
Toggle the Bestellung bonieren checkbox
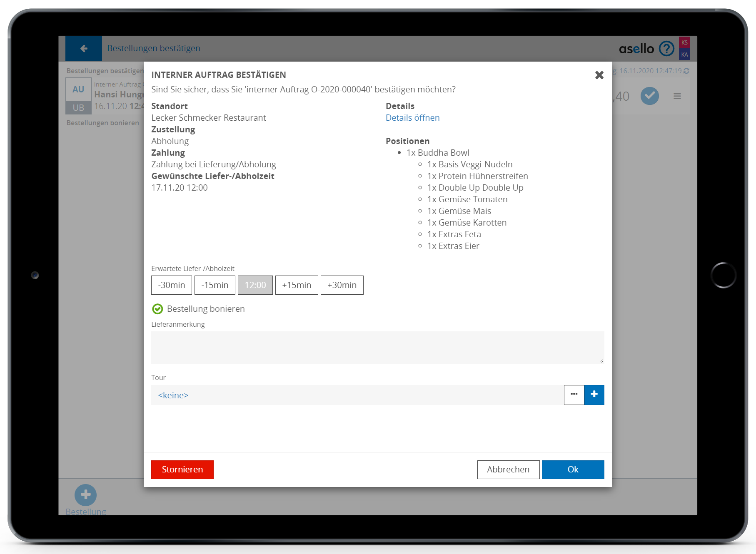tap(157, 309)
